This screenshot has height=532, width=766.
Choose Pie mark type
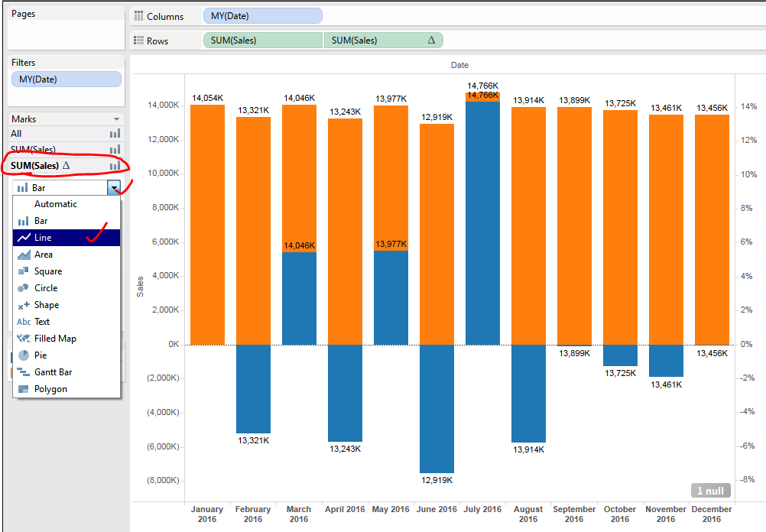coord(67,355)
